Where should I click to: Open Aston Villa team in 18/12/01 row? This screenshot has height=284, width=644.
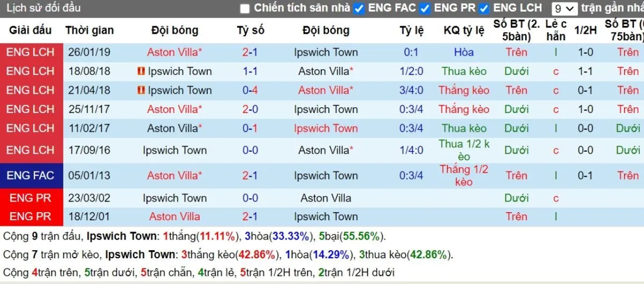click(x=174, y=216)
